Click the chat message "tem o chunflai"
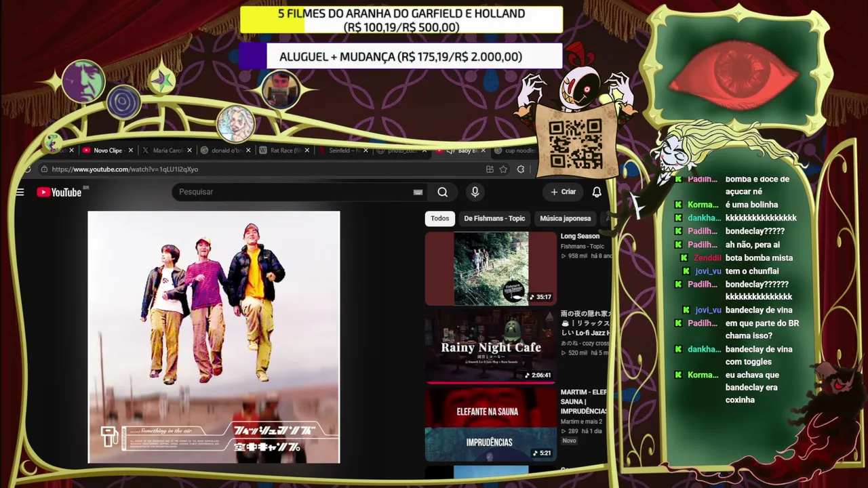Screen dimensions: 868x488 (x=753, y=271)
